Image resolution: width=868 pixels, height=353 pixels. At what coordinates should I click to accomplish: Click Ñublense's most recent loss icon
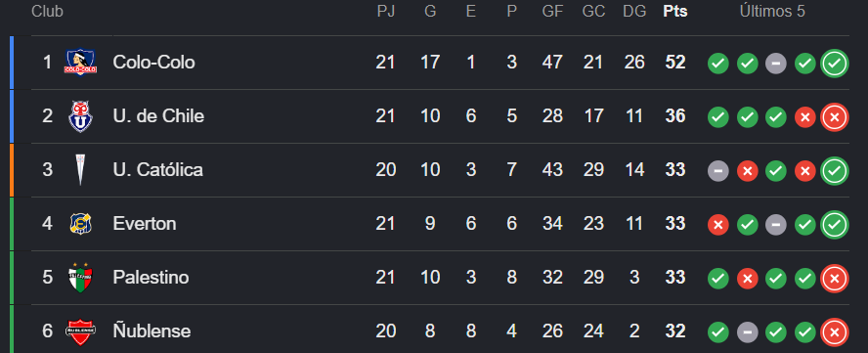(834, 331)
